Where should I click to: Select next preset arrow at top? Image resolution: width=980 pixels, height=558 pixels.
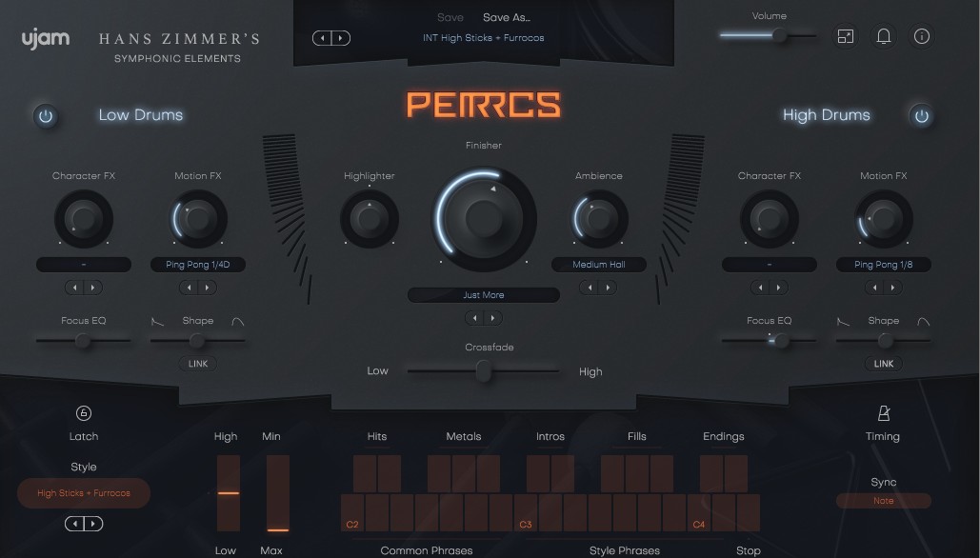341,38
